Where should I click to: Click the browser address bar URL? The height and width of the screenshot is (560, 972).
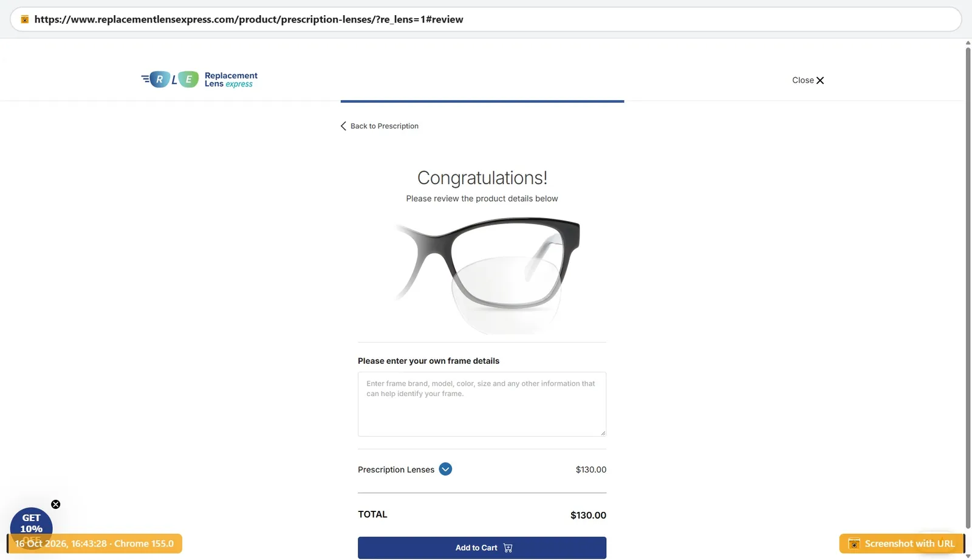(248, 19)
